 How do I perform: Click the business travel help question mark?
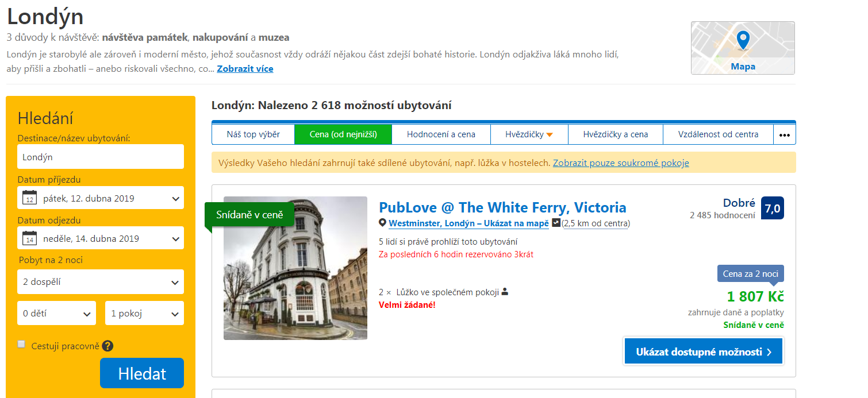[x=107, y=346]
